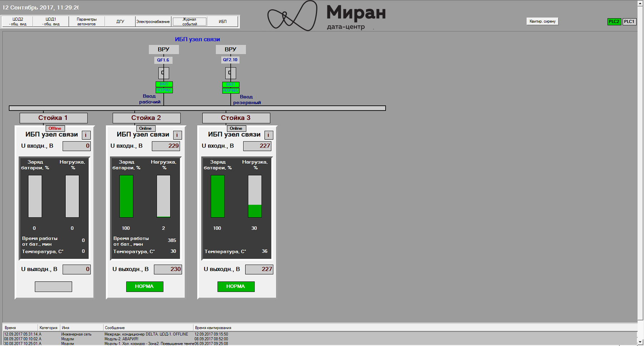
Task: Open info button for Стойка 3 ИБП
Action: click(269, 135)
